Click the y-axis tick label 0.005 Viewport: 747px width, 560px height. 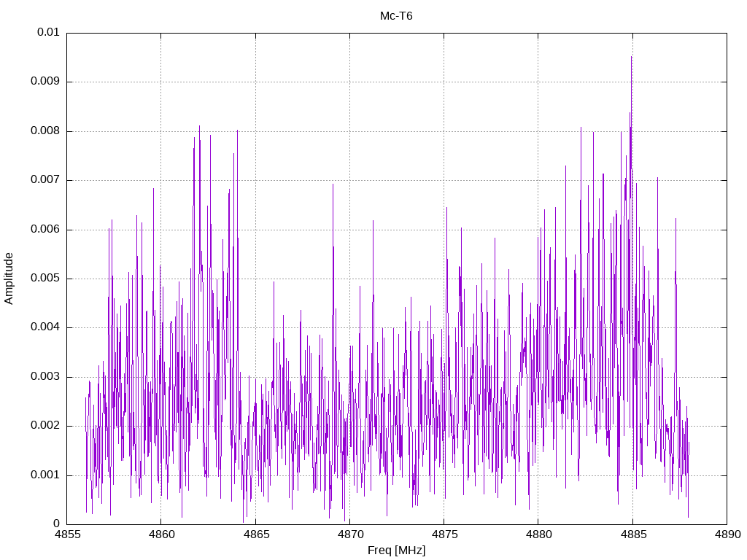(x=45, y=279)
